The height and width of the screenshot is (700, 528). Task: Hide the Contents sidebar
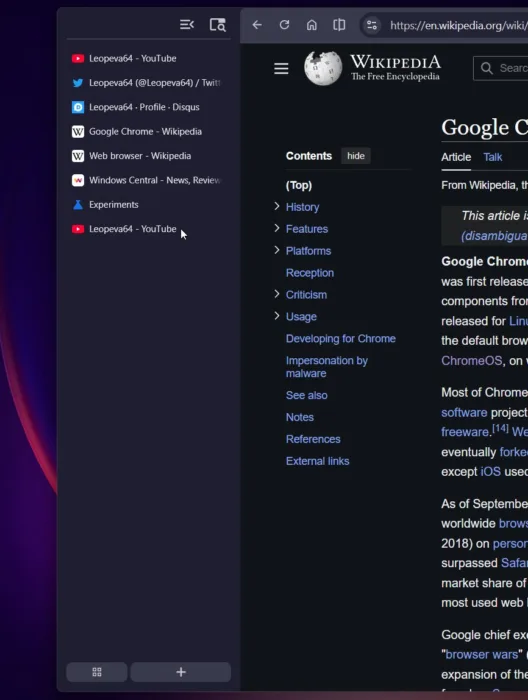pos(356,156)
